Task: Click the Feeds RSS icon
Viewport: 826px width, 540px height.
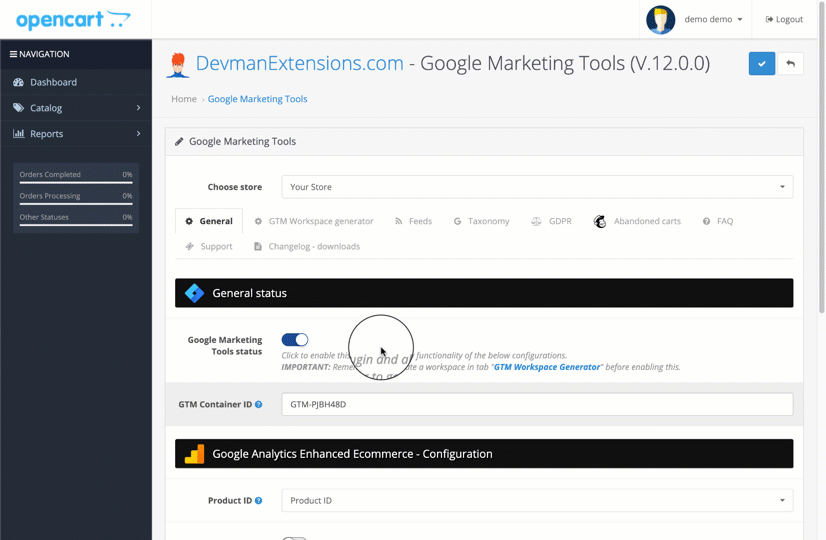Action: (x=399, y=221)
